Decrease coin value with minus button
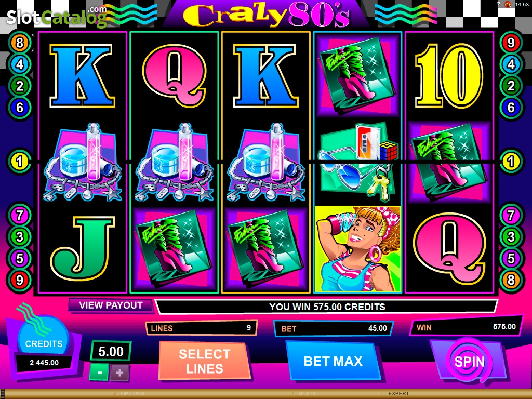The height and width of the screenshot is (399, 532). click(99, 372)
